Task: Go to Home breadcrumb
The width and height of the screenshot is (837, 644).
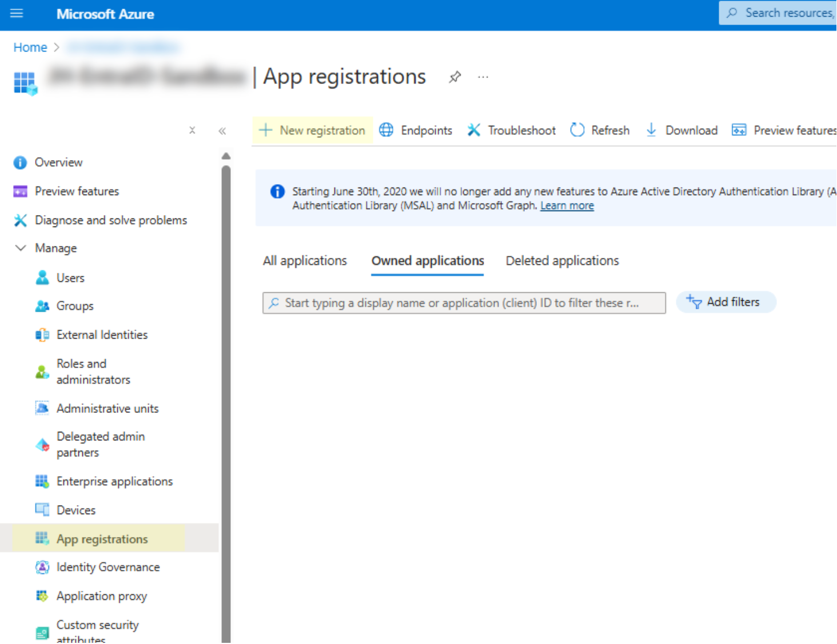Action: [x=30, y=47]
